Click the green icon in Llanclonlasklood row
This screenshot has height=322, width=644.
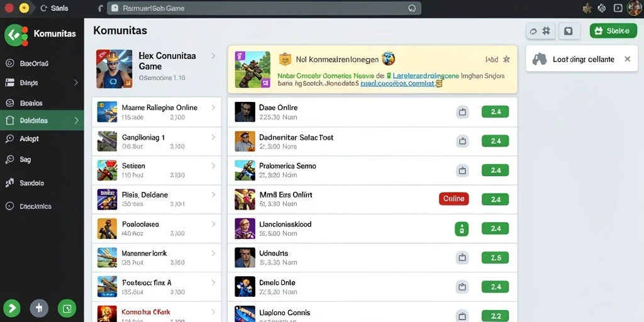click(462, 229)
